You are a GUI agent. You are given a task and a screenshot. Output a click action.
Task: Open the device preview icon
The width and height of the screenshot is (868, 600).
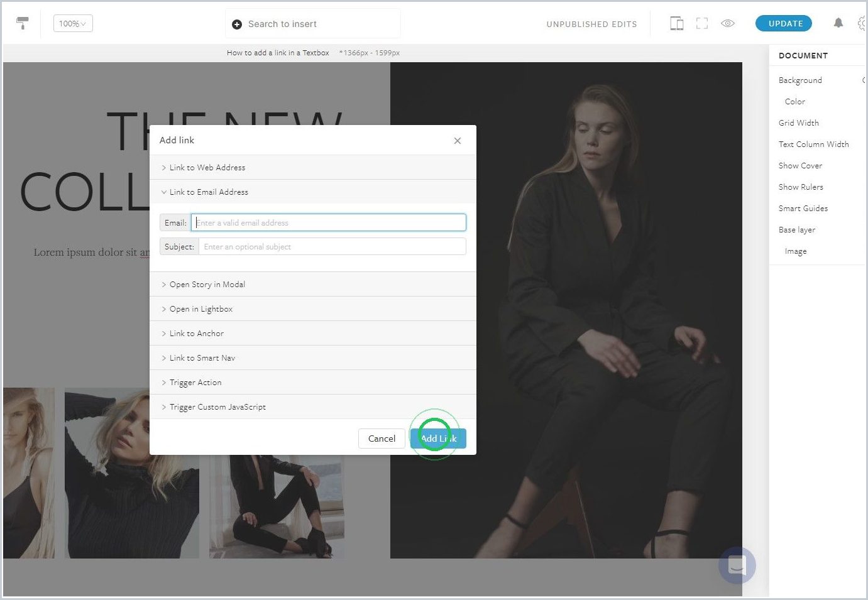pos(676,24)
